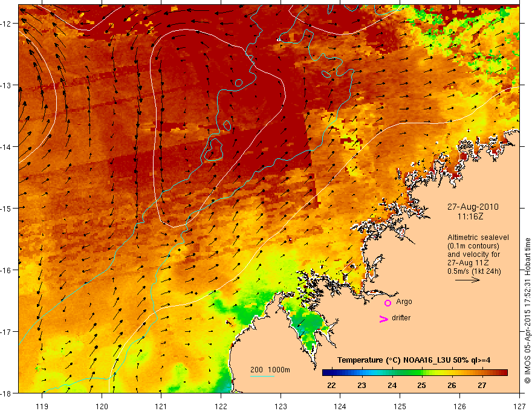532x411 pixels.
Task: Click the IMOS copyright timestamp text
Action: 527,311
